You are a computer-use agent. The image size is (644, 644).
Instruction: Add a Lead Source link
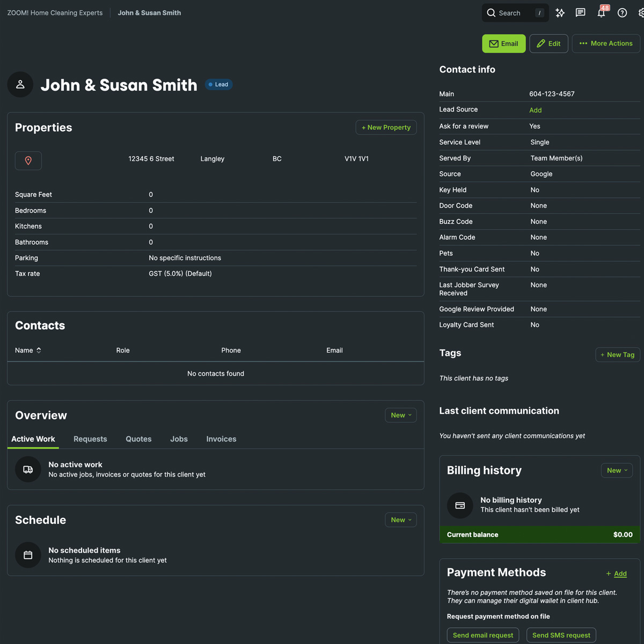click(535, 110)
